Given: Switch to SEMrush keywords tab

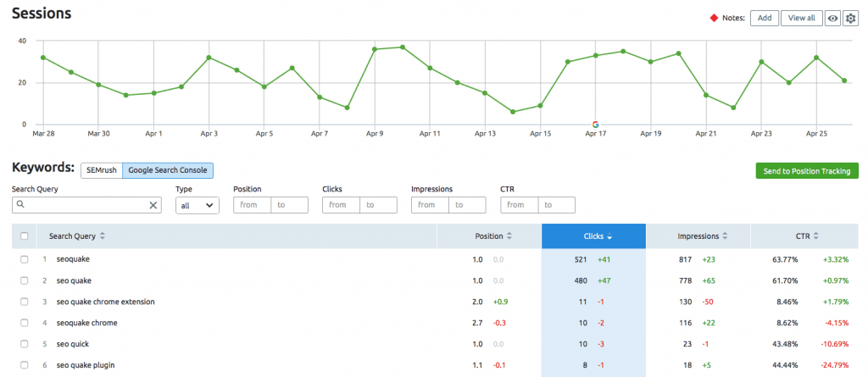Looking at the screenshot, I should [102, 170].
